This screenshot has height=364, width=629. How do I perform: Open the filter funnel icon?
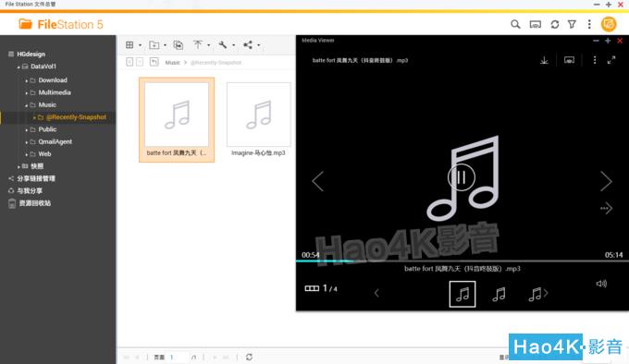point(572,24)
